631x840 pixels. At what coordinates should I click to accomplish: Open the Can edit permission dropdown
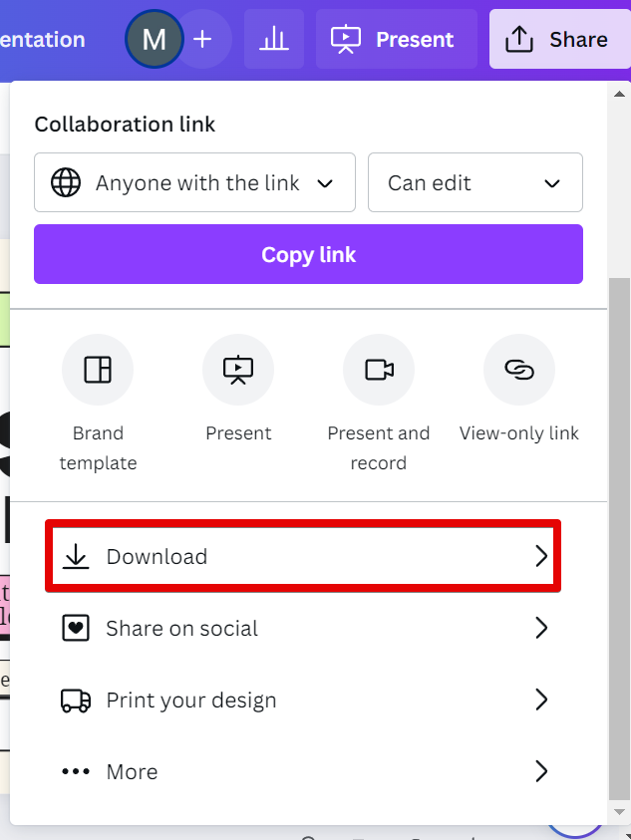tap(474, 182)
